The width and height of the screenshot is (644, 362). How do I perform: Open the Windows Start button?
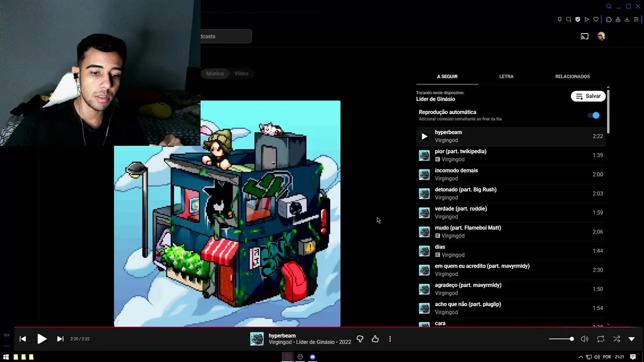6,357
